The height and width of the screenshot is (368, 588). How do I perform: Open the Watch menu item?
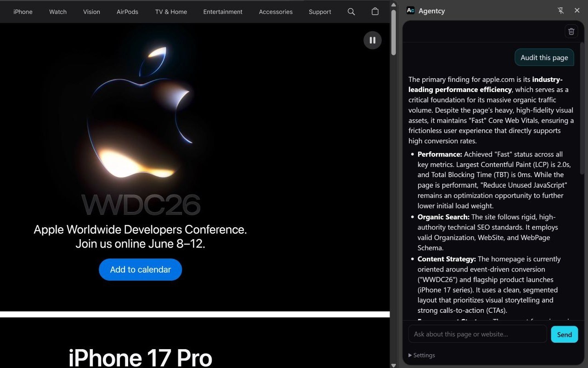[x=58, y=11]
